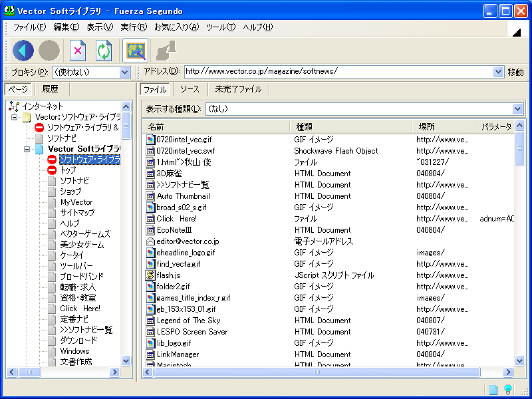Switch to the 未完了ファイル tab
The height and width of the screenshot is (399, 532).
pos(238,89)
